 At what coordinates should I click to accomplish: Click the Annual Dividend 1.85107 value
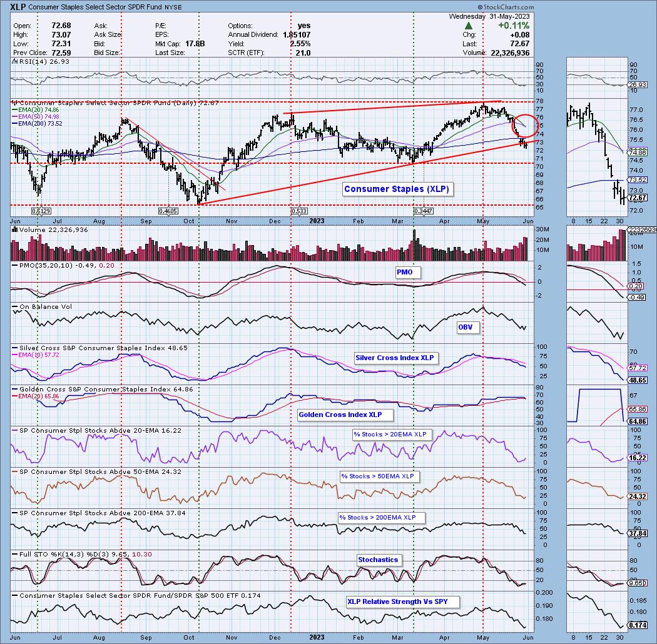coord(297,35)
